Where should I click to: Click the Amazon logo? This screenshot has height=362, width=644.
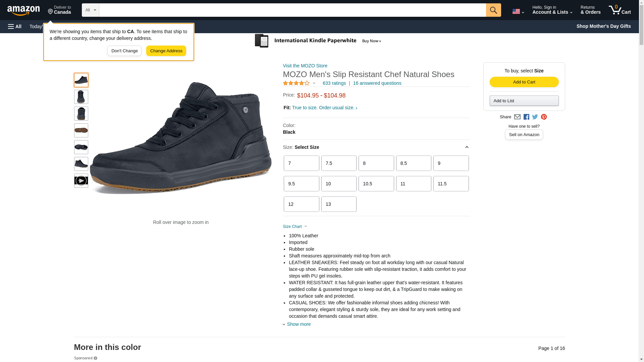[23, 10]
